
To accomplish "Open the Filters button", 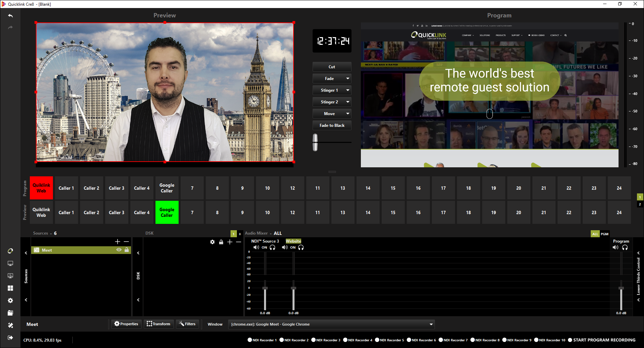I will click(x=187, y=324).
